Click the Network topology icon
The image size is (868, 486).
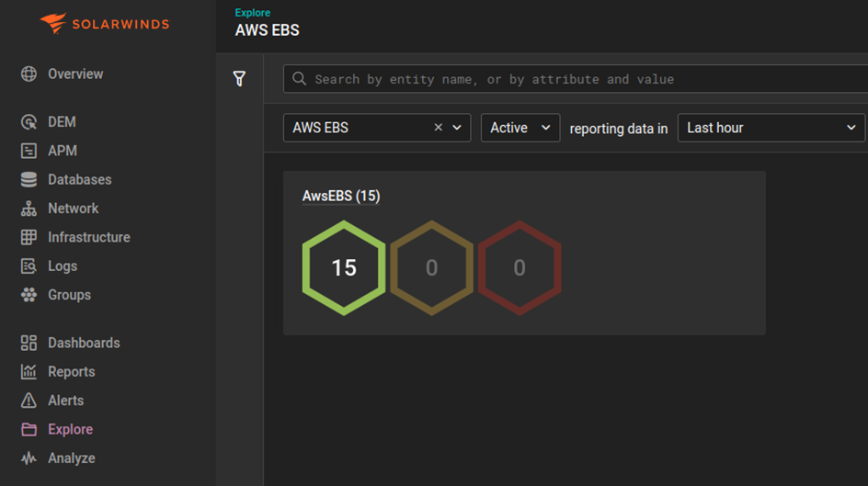29,209
